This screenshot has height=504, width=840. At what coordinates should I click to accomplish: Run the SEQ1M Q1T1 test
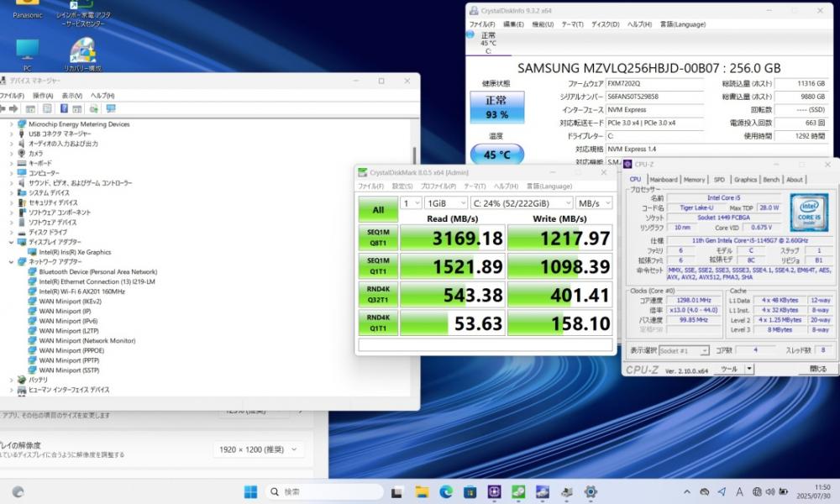378,266
